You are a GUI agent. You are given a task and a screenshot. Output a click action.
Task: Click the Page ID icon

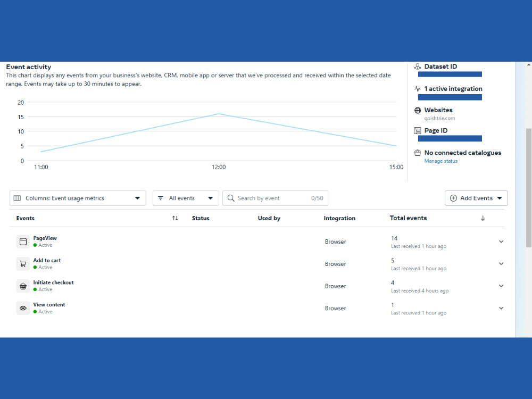(418, 131)
